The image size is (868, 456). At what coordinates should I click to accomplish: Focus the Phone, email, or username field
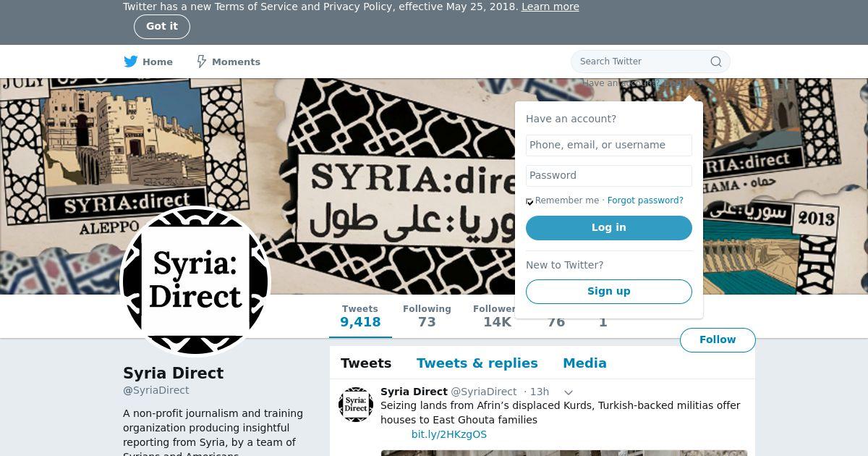pyautogui.click(x=609, y=145)
